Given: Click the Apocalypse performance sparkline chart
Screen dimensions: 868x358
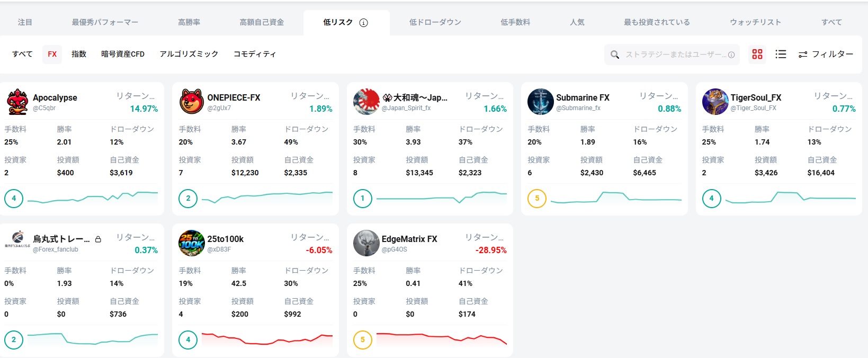Looking at the screenshot, I should point(93,198).
